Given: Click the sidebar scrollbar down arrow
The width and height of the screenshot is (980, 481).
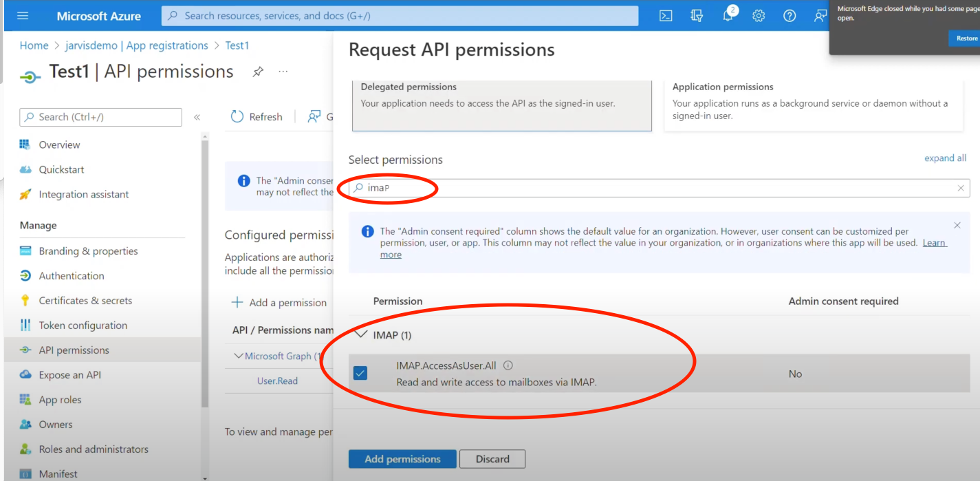Looking at the screenshot, I should pyautogui.click(x=204, y=477).
